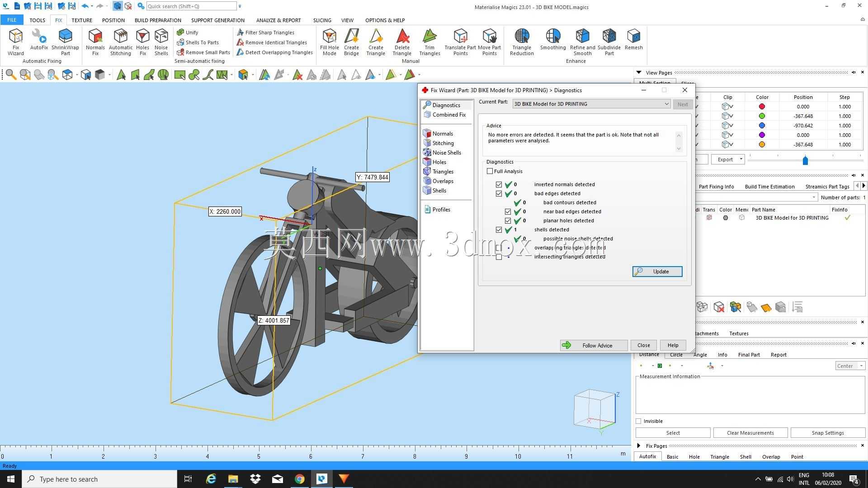The width and height of the screenshot is (868, 488).
Task: Select the Trim Triangles tool
Action: click(429, 42)
